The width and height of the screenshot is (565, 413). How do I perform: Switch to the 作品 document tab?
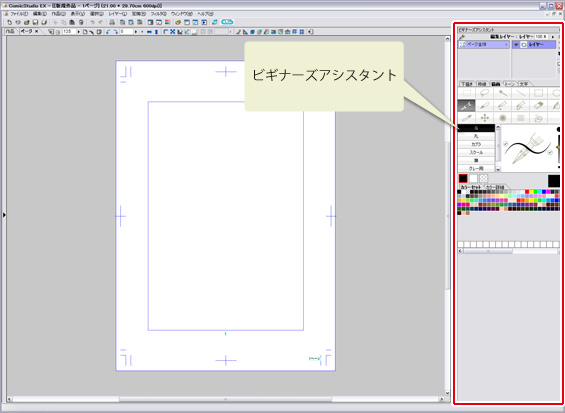10,32
